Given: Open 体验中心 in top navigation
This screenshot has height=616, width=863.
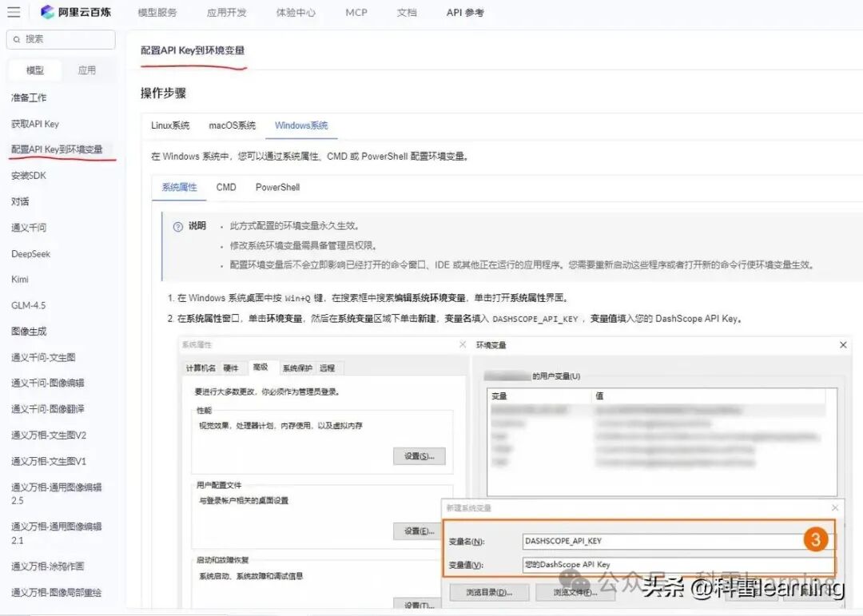Looking at the screenshot, I should pos(296,12).
